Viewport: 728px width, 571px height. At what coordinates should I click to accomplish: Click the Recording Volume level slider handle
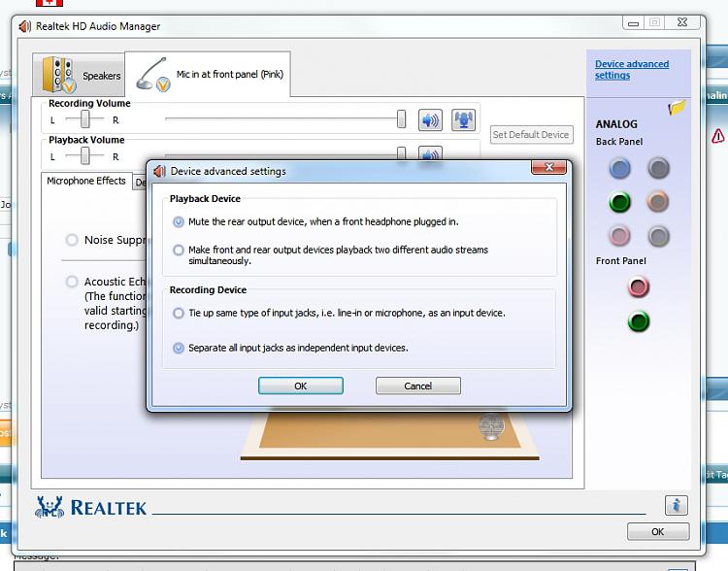(401, 118)
